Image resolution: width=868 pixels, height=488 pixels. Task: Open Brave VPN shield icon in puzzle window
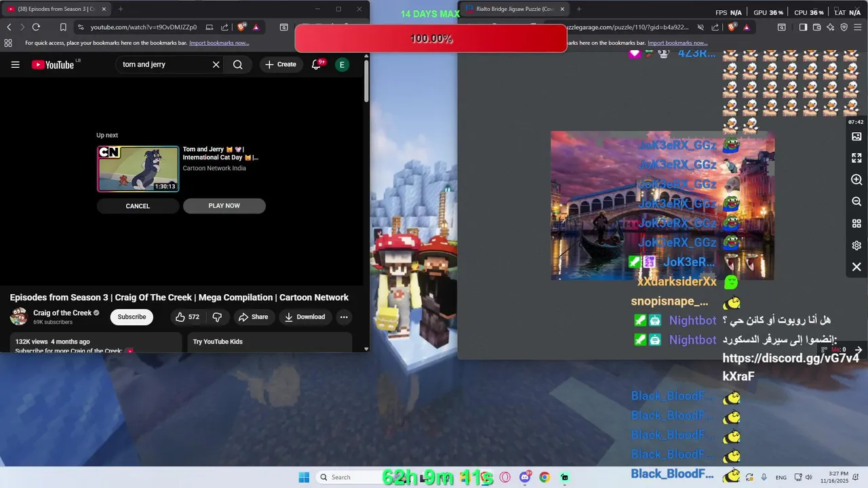[844, 27]
